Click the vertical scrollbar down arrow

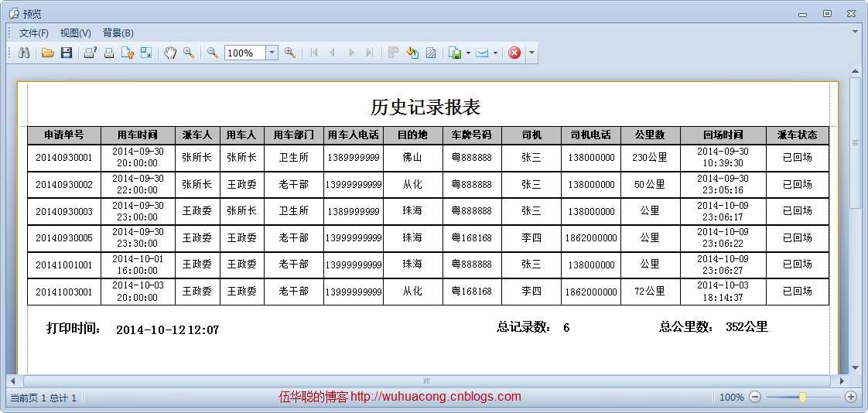(856, 367)
